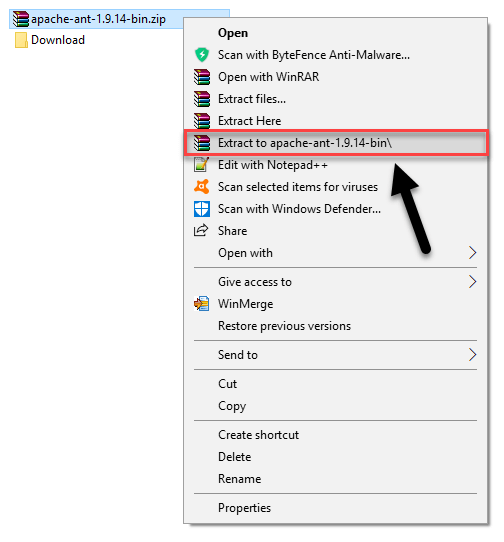Image resolution: width=504 pixels, height=542 pixels.
Task: Select the Download folder
Action: point(50,40)
